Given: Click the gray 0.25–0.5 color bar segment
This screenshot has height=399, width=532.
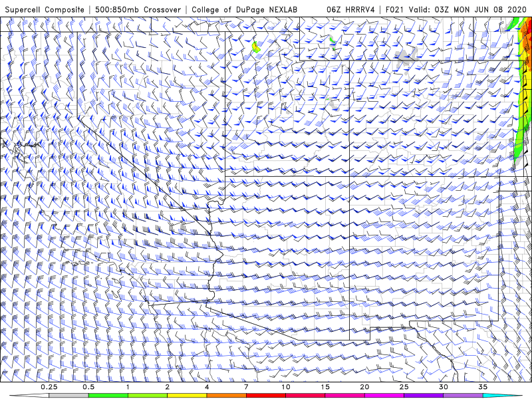Looking at the screenshot, I should (x=68, y=396).
